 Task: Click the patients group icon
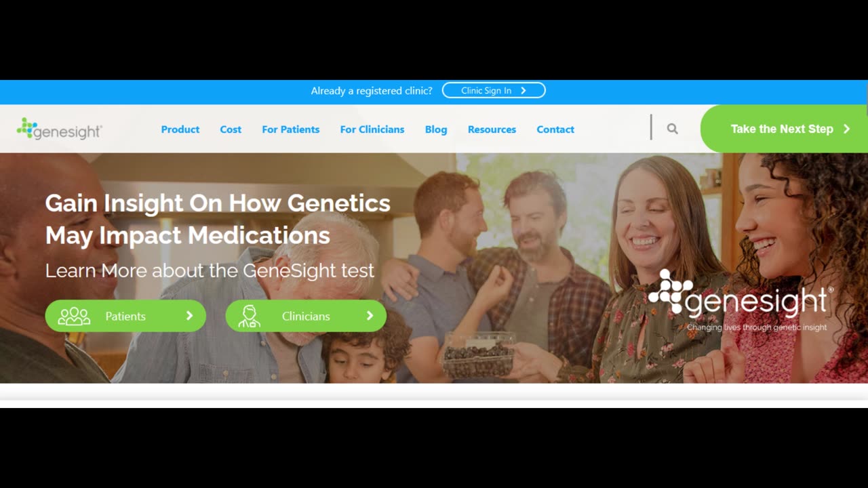[74, 317]
